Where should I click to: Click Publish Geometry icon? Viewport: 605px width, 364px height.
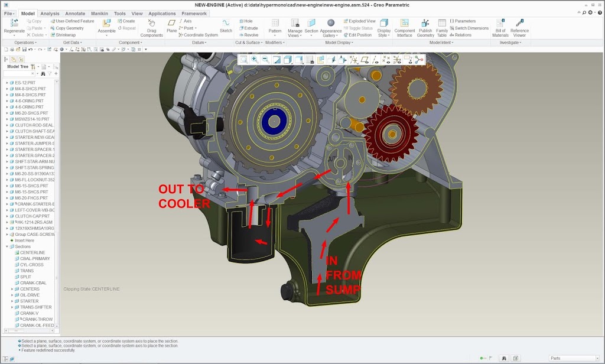425,24
